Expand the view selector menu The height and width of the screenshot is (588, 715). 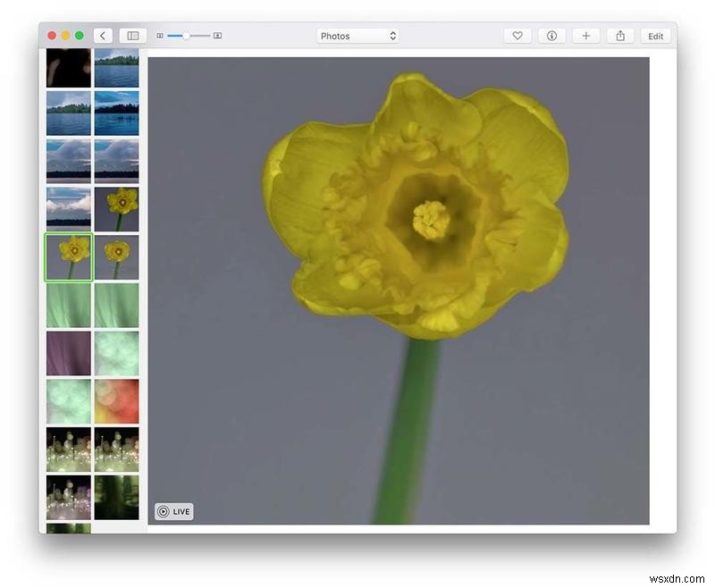point(357,36)
